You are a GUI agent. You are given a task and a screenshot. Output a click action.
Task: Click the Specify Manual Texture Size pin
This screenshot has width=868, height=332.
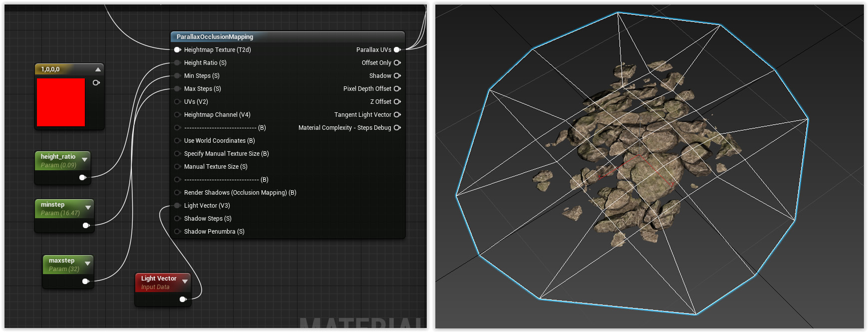[x=177, y=154]
